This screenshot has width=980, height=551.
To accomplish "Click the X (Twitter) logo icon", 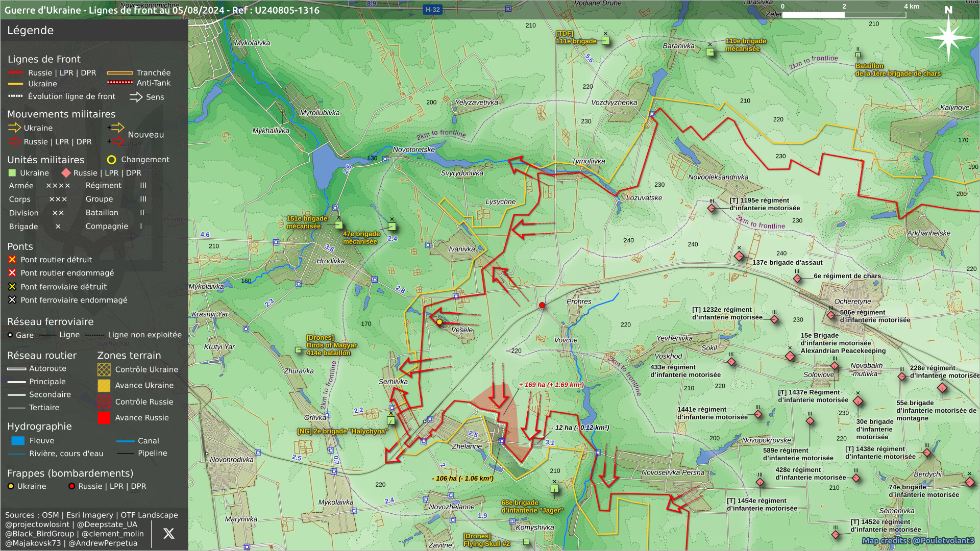I will 168,534.
